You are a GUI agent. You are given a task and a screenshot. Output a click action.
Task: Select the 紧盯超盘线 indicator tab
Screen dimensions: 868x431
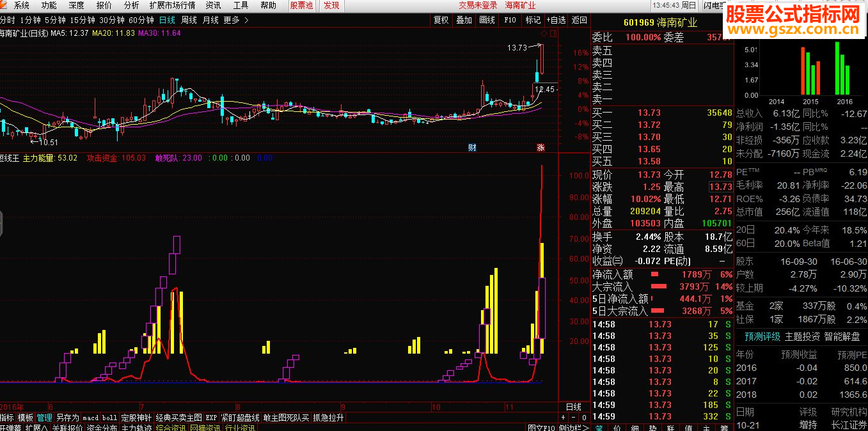pos(241,418)
